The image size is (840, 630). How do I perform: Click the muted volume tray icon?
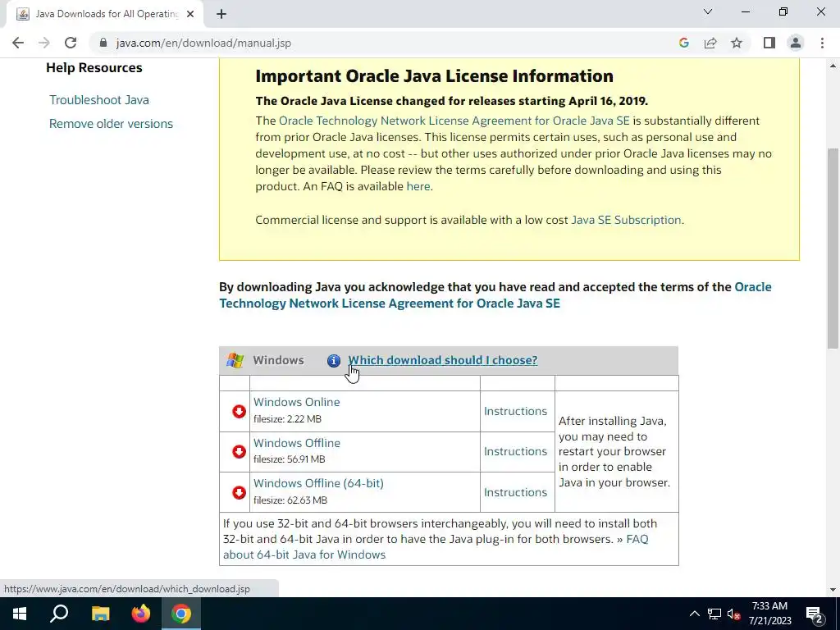734,614
